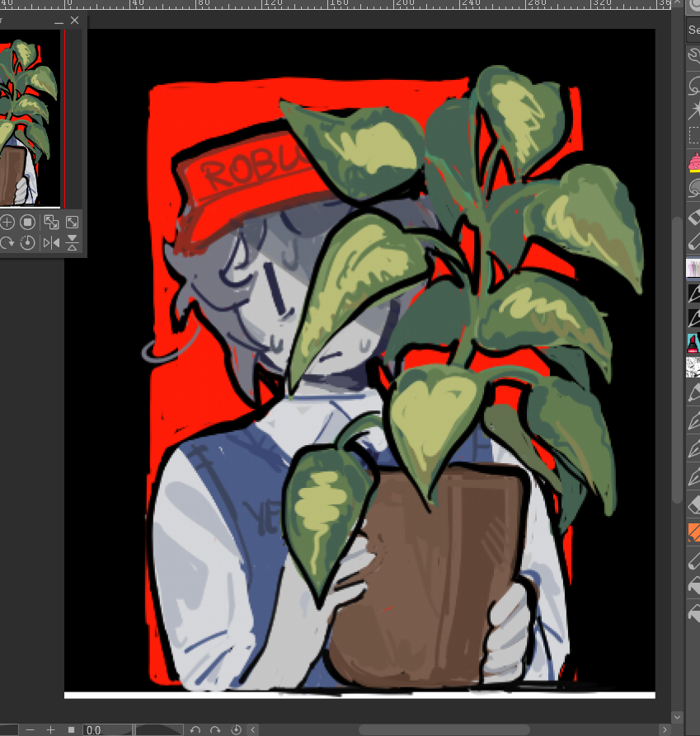
Task: Close the Navigator palette
Action: coord(75,21)
